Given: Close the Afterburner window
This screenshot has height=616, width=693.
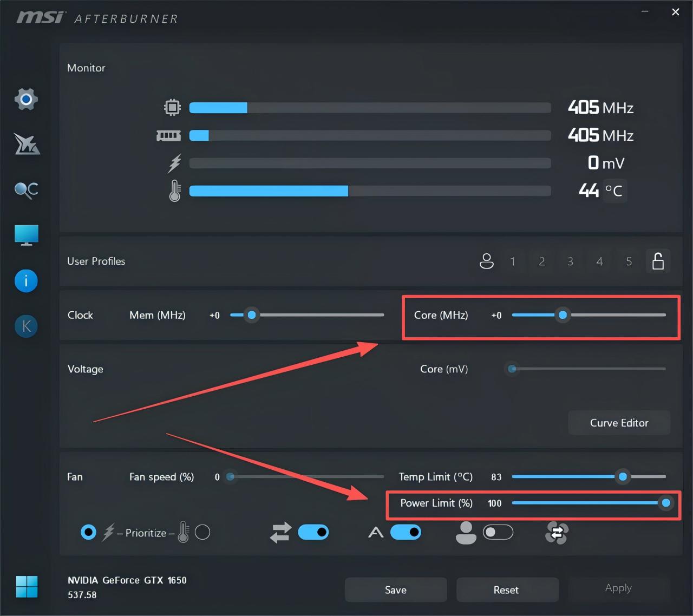Looking at the screenshot, I should tap(676, 11).
